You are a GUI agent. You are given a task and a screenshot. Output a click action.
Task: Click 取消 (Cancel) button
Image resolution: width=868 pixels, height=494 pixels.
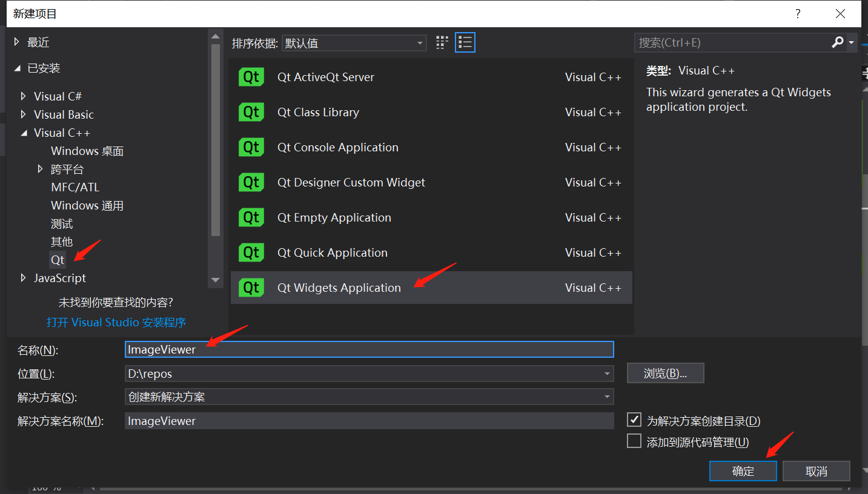[x=817, y=471]
